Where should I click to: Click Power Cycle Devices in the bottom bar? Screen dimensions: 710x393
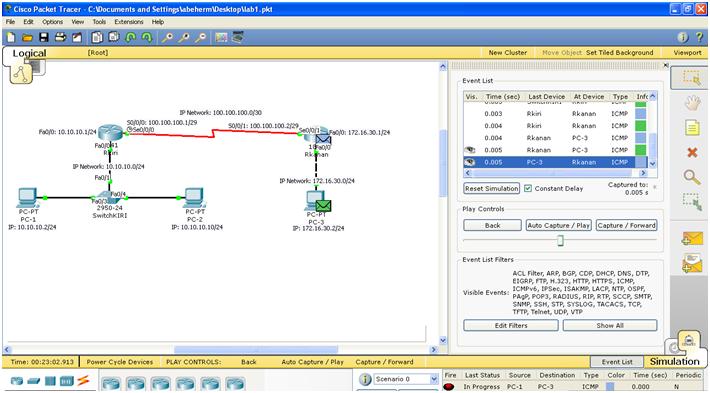point(120,362)
